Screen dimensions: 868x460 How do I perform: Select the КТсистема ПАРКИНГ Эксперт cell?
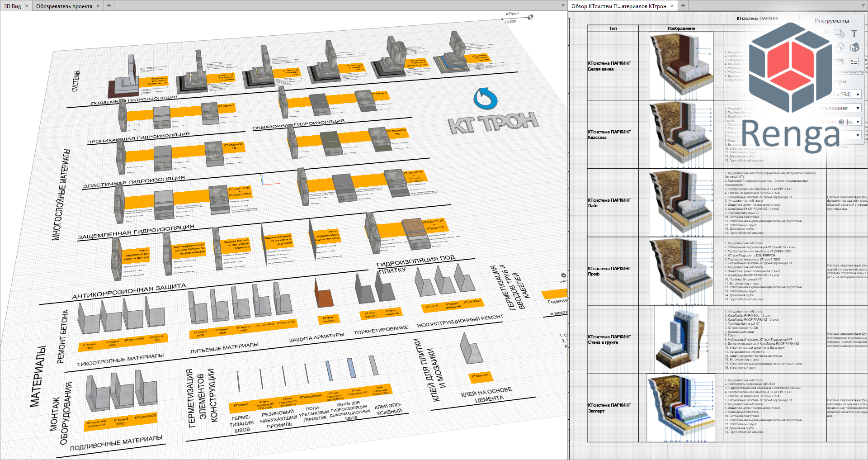(x=613, y=408)
